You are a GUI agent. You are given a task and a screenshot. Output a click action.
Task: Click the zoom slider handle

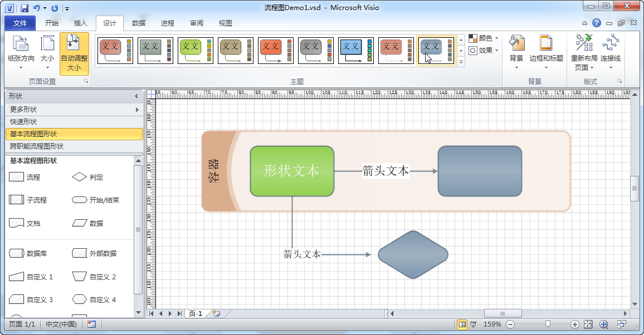(x=548, y=324)
